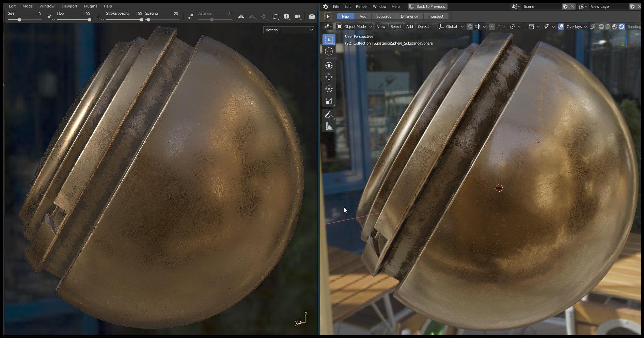Open Blender's Render menu
The width and height of the screenshot is (644, 338).
(362, 6)
